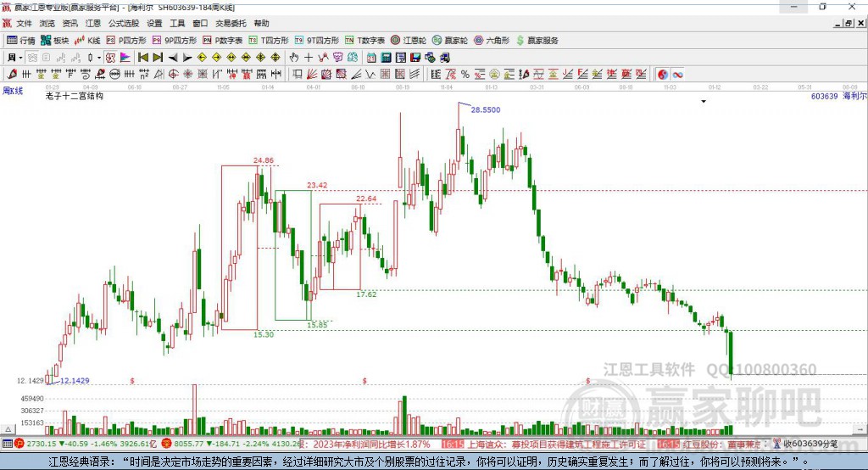Open the calculator icon
868x470 pixels.
tap(386, 57)
